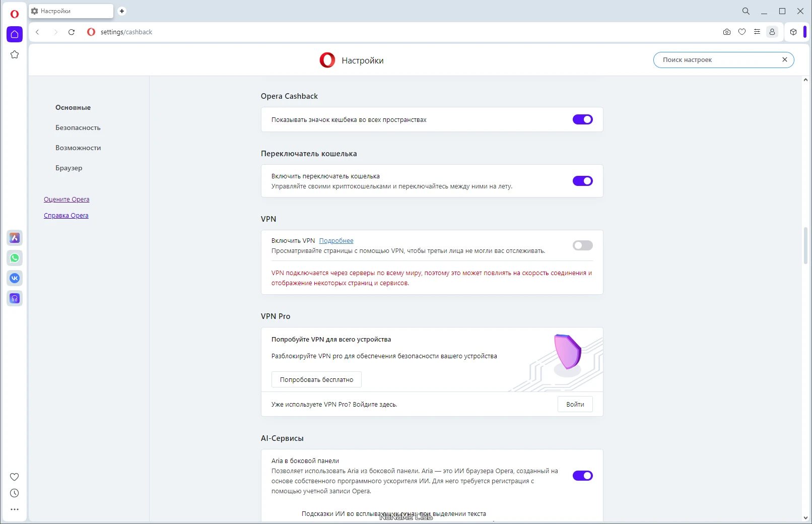Select the Браузер settings section
This screenshot has width=812, height=524.
[x=69, y=168]
